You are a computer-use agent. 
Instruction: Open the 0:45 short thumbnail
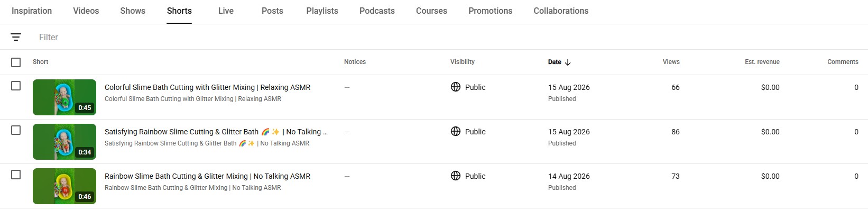64,97
